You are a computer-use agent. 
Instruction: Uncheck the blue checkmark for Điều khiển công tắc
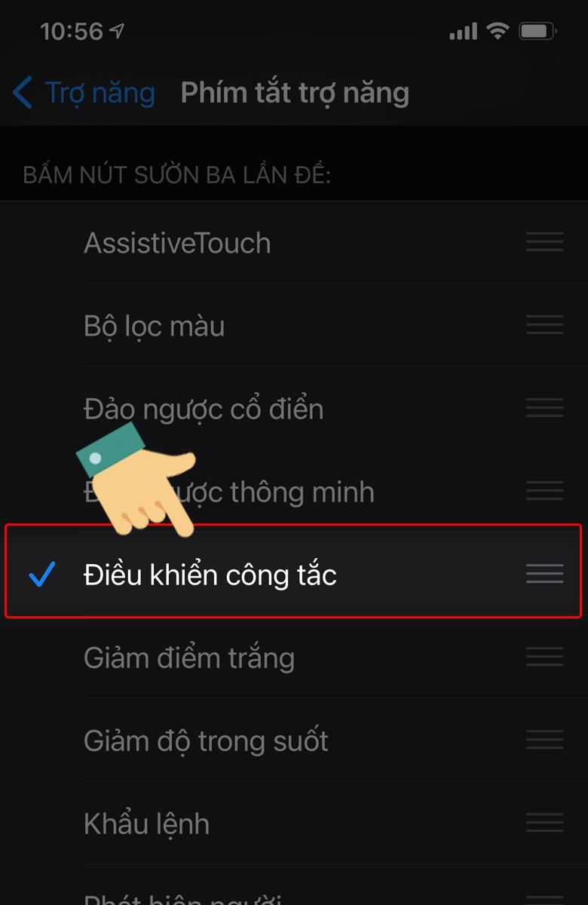click(41, 575)
